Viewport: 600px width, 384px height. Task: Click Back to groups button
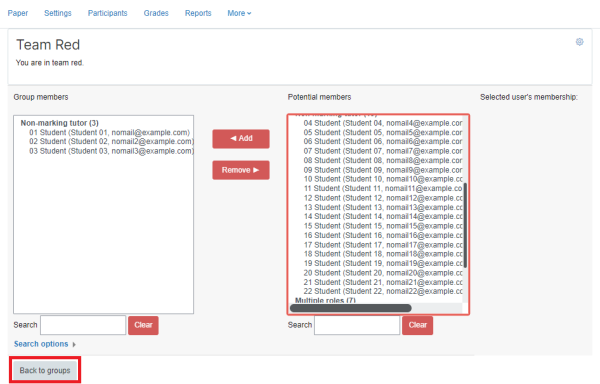(x=45, y=370)
